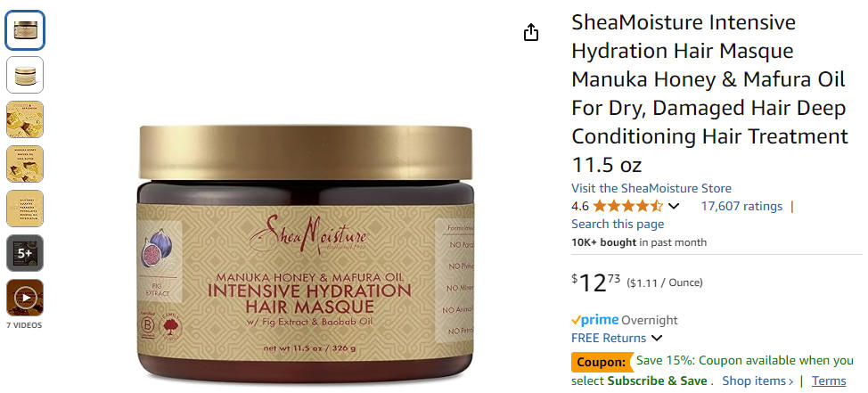
Task: Open the 17,607 ratings link
Action: click(741, 207)
